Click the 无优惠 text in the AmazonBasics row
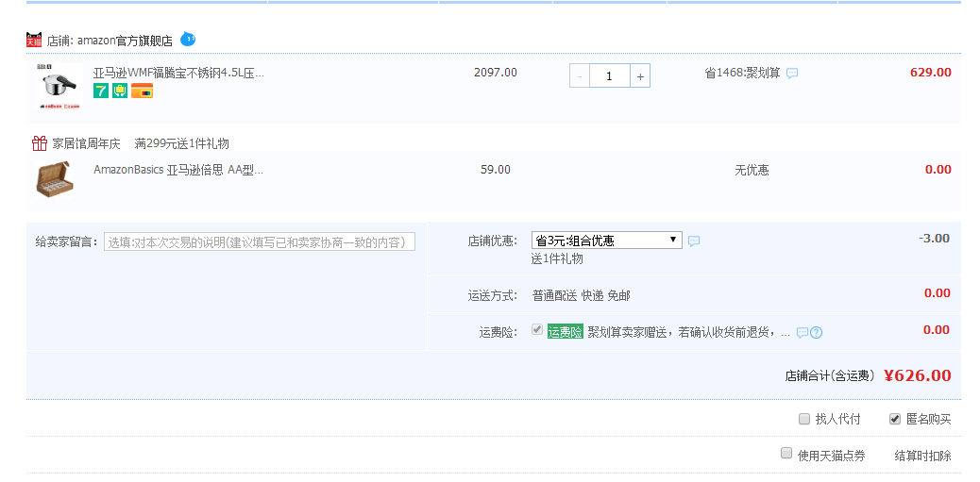 752,170
